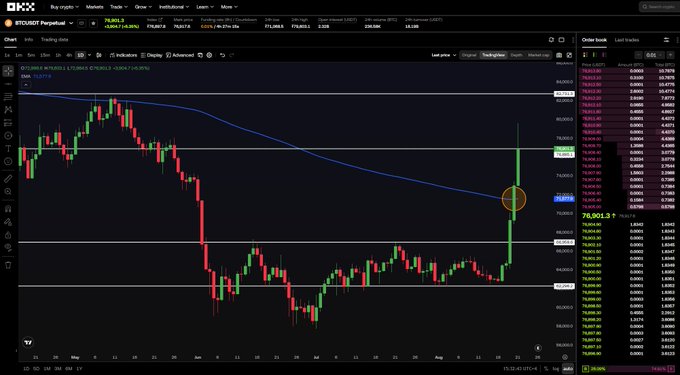Viewport: 680px width, 375px height.
Task: Select the 1s timeframe
Action: pos(7,55)
